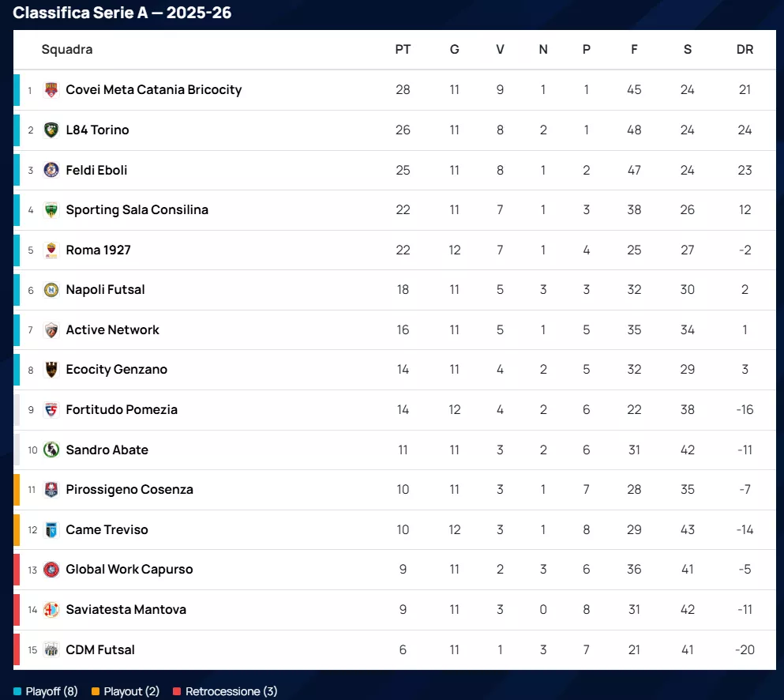Click the DR column header
The height and width of the screenshot is (700, 784).
point(745,50)
